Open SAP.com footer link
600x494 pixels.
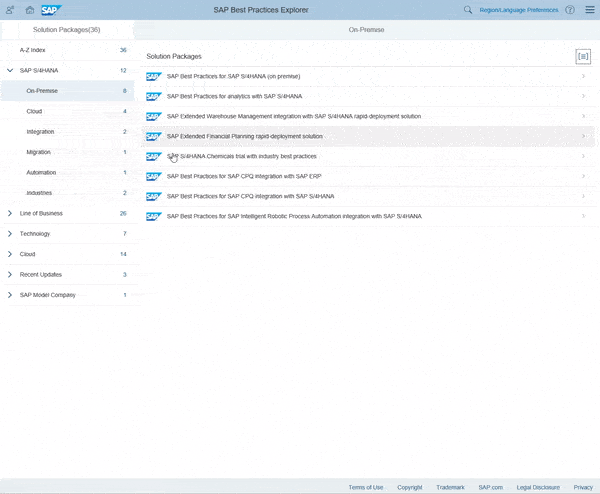[x=490, y=487]
